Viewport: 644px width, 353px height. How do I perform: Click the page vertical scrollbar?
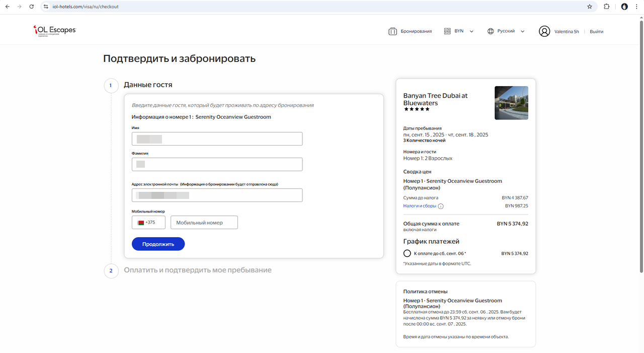(640, 151)
